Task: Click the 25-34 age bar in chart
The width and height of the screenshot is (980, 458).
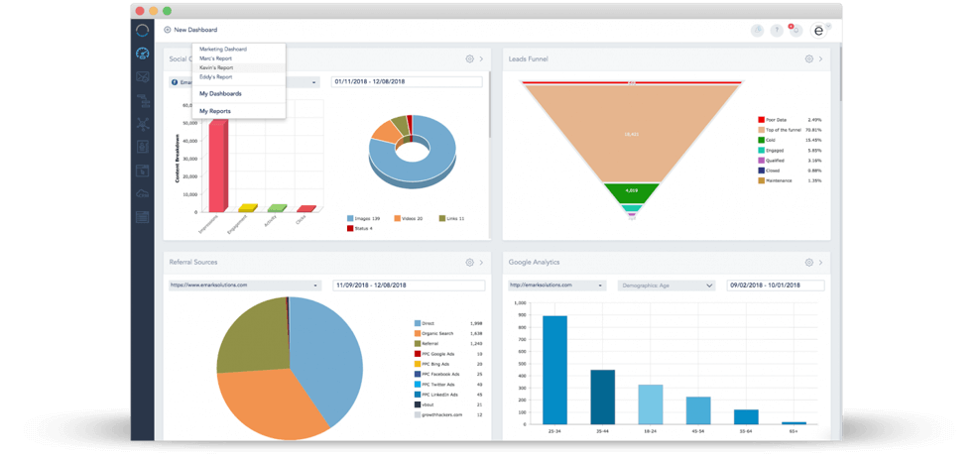Action: [x=555, y=370]
